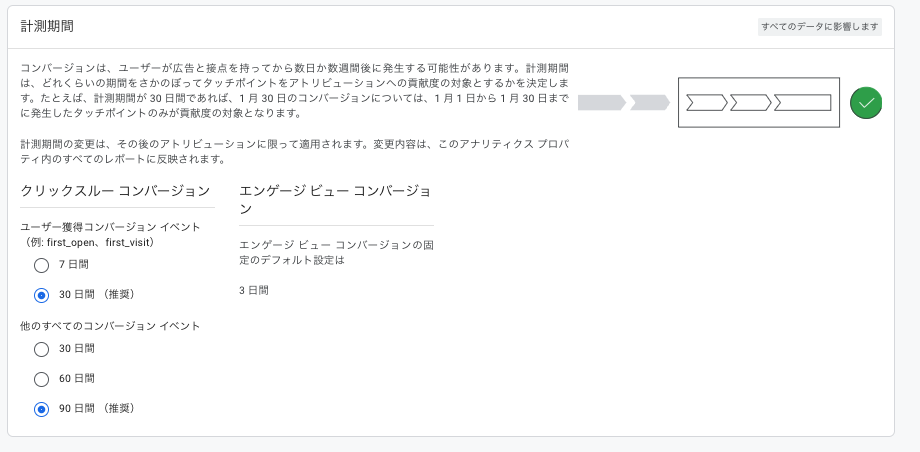Click the second gray arrow shape in the illustration
The width and height of the screenshot is (920, 452).
coord(650,103)
